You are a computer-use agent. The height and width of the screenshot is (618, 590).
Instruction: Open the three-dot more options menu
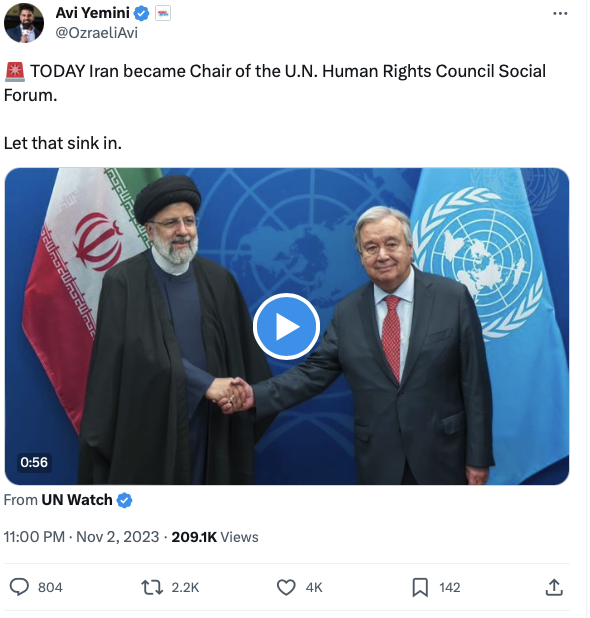pos(560,13)
